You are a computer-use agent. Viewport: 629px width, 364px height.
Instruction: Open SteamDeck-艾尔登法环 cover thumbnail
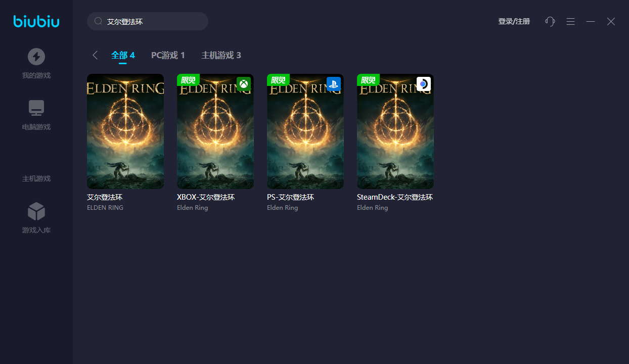tap(395, 131)
